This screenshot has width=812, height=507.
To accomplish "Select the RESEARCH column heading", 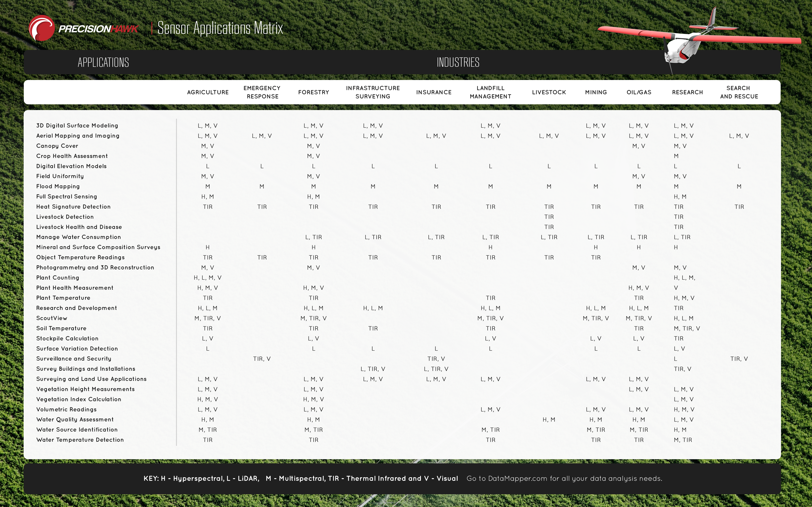I will tap(687, 92).
